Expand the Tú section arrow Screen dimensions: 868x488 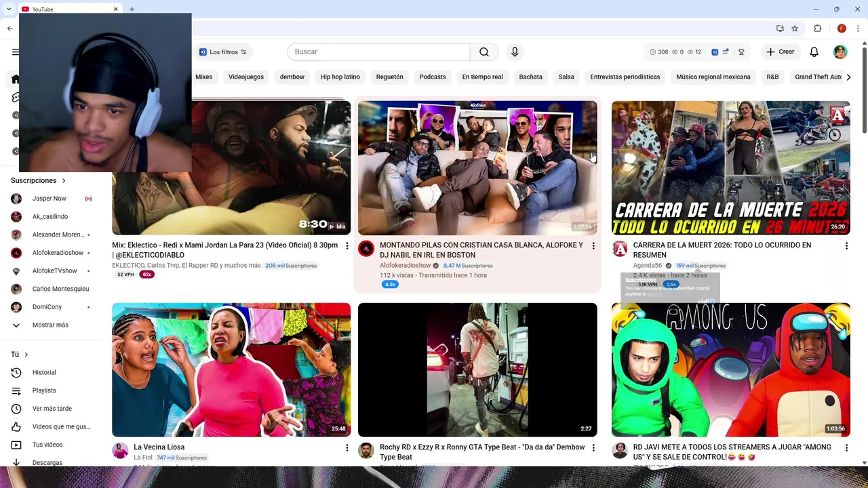click(x=26, y=354)
